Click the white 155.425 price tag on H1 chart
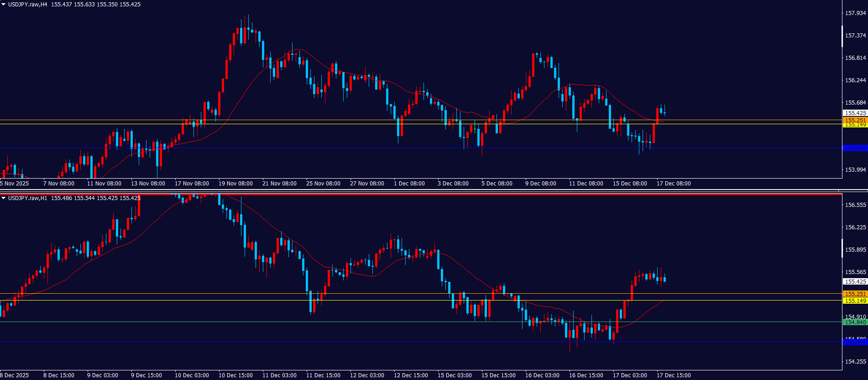The height and width of the screenshot is (380, 868). point(855,281)
